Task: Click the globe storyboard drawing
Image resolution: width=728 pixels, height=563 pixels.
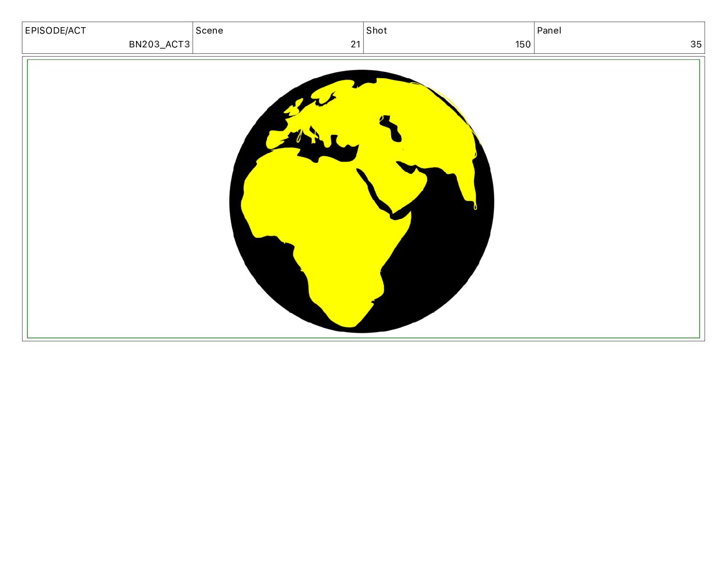Action: pyautogui.click(x=362, y=201)
